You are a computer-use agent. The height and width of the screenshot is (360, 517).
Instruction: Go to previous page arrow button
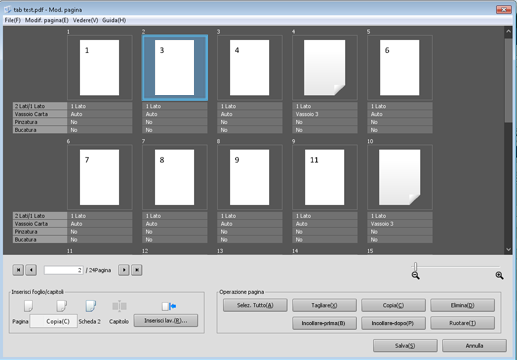(x=31, y=270)
